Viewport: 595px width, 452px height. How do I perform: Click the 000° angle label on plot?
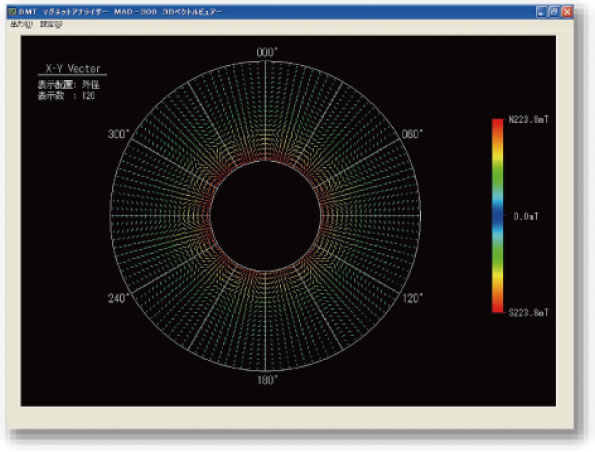coord(267,52)
